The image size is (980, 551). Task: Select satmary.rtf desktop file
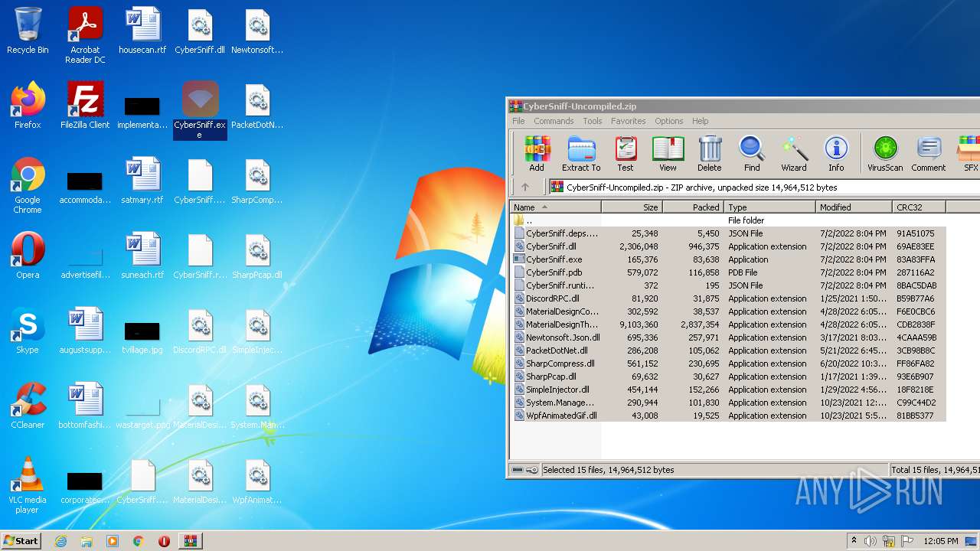[142, 182]
